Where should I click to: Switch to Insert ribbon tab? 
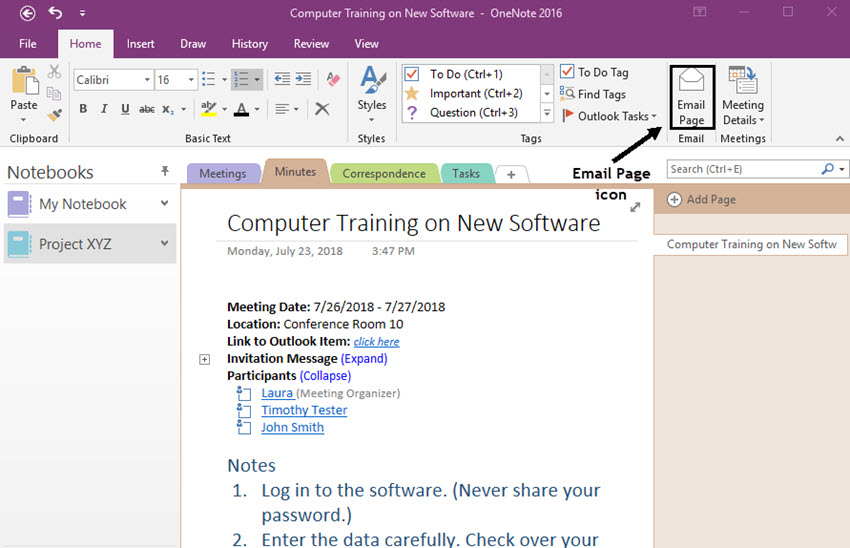[140, 44]
